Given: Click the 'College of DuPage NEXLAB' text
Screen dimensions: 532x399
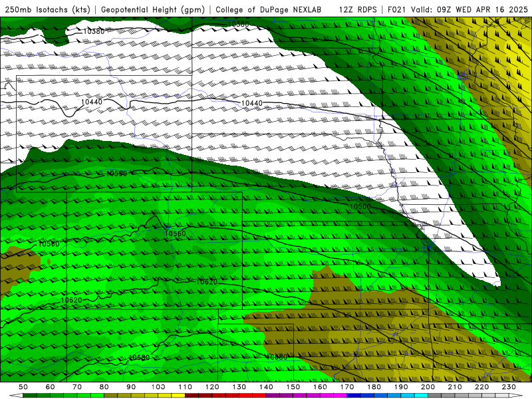Looking at the screenshot, I should coord(269,9).
